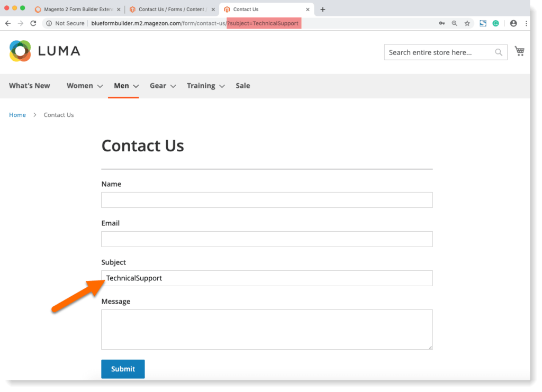This screenshot has width=542, height=392.
Task: Open the Home breadcrumb link
Action: point(17,115)
